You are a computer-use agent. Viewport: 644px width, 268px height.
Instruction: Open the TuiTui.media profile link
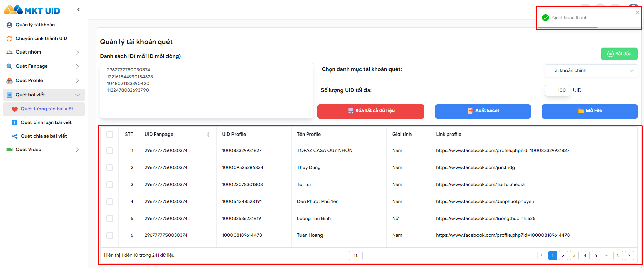coord(480,185)
